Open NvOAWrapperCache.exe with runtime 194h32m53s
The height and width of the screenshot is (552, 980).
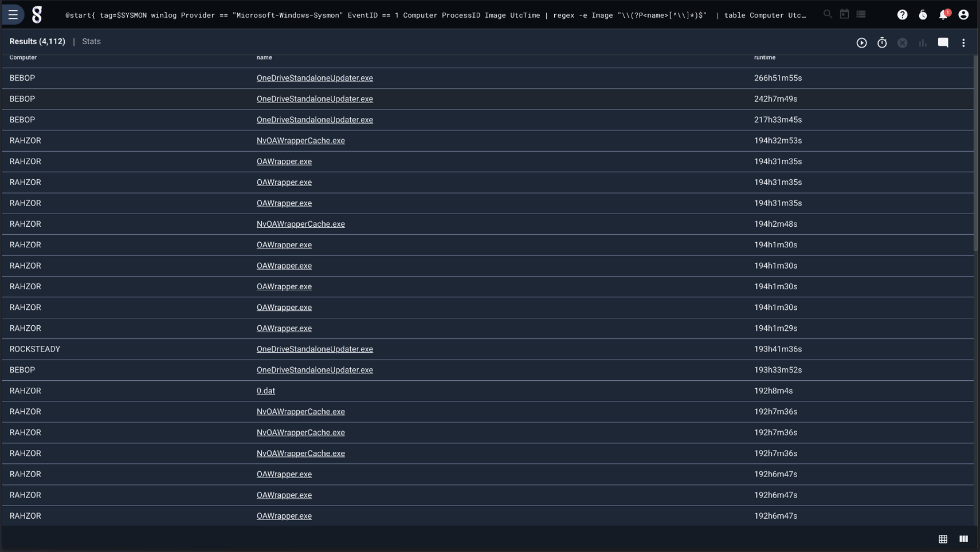tap(300, 141)
